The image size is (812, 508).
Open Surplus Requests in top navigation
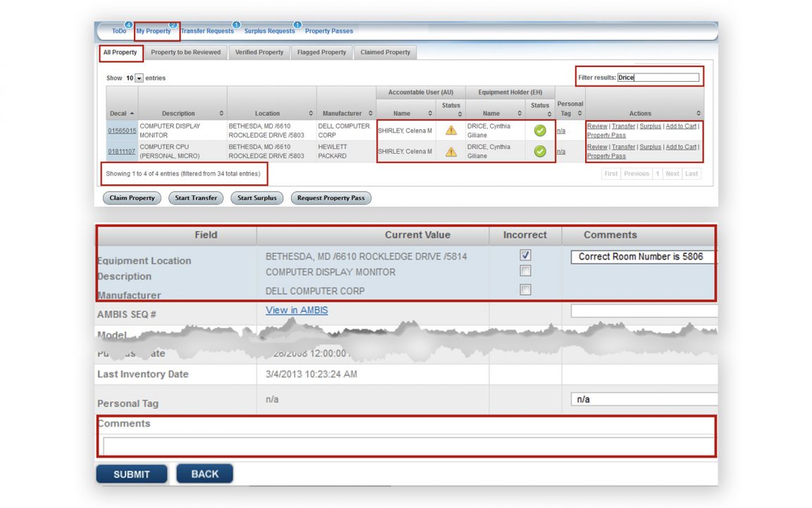[x=269, y=31]
